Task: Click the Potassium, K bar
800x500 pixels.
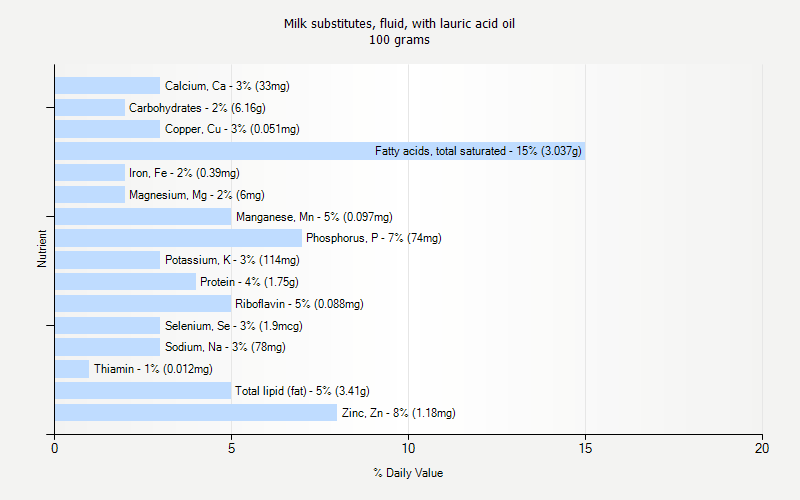Action: (107, 260)
